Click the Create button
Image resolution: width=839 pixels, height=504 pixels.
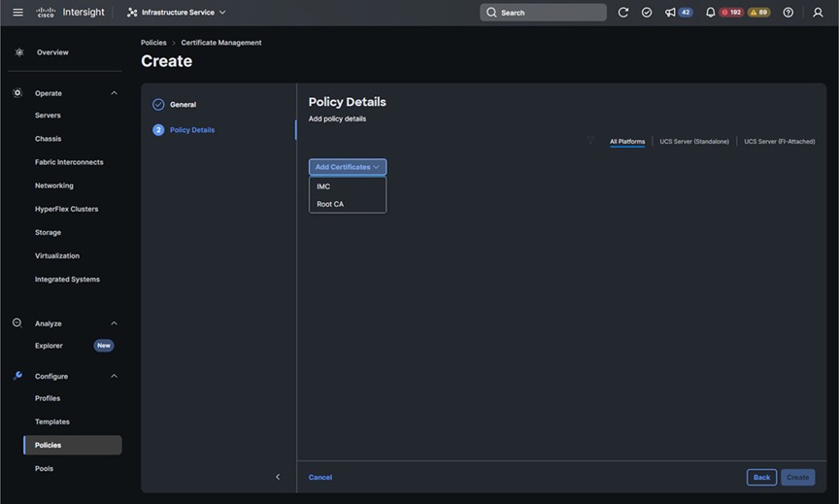point(798,478)
